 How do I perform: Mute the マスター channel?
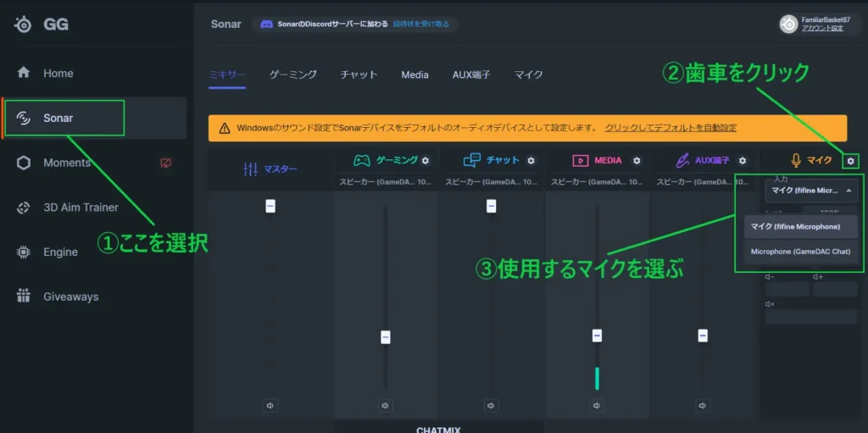click(x=270, y=406)
